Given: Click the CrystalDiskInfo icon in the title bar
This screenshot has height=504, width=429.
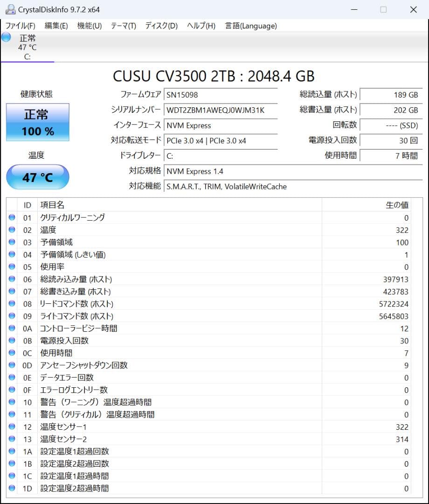Looking at the screenshot, I should coord(10,9).
